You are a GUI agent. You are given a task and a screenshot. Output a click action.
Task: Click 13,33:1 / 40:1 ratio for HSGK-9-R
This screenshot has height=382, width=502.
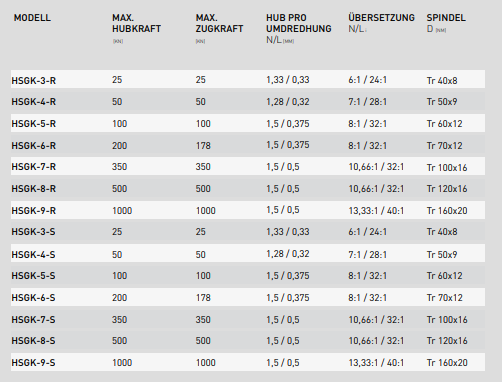pos(376,211)
